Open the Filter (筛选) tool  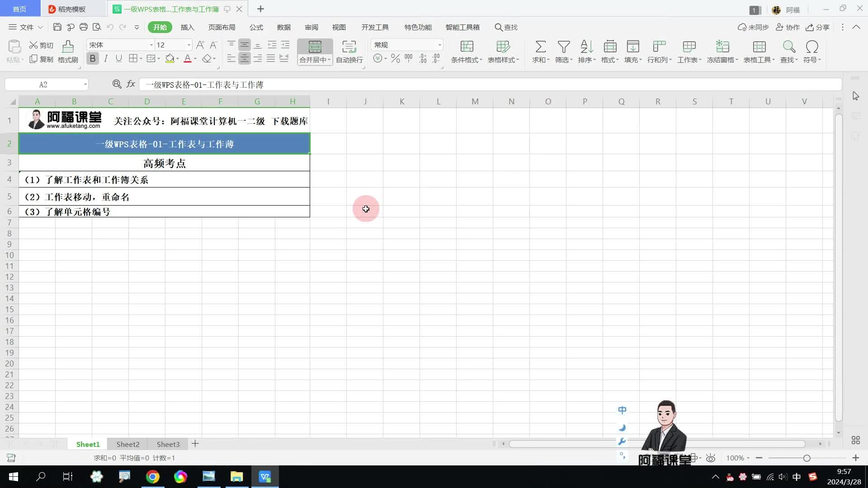pos(563,47)
